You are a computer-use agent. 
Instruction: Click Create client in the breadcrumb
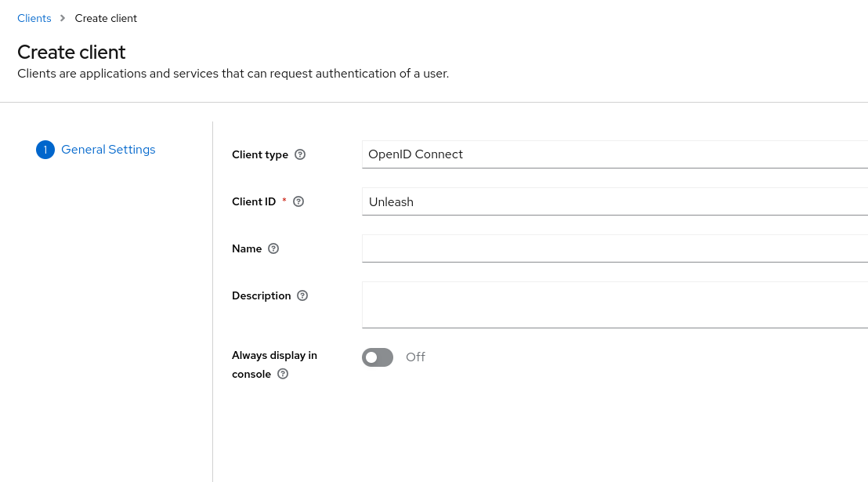106,18
